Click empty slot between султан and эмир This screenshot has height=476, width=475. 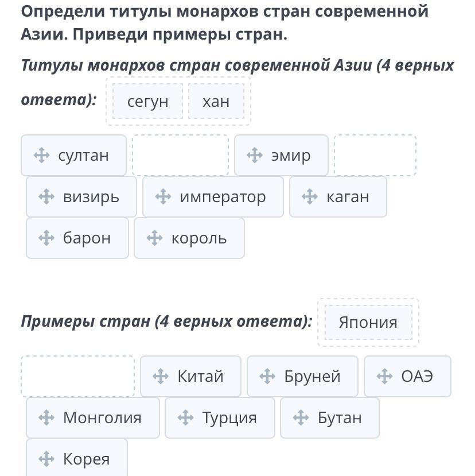181,155
